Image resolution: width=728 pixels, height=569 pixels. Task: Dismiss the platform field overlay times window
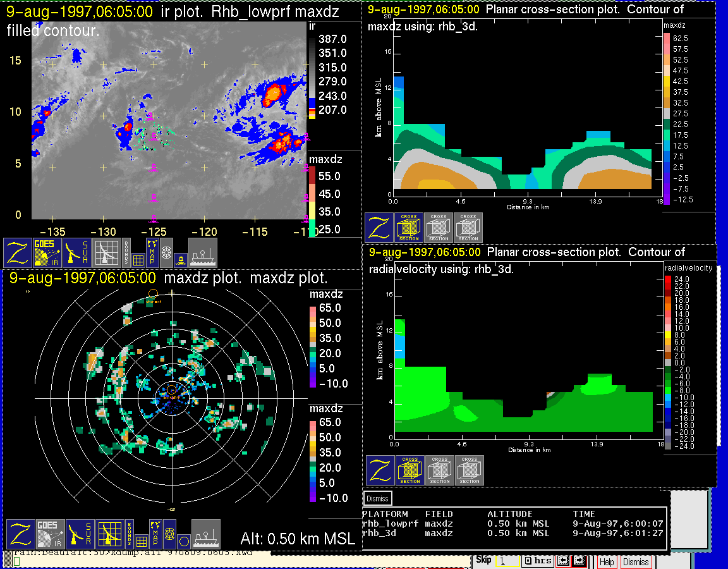(x=377, y=498)
